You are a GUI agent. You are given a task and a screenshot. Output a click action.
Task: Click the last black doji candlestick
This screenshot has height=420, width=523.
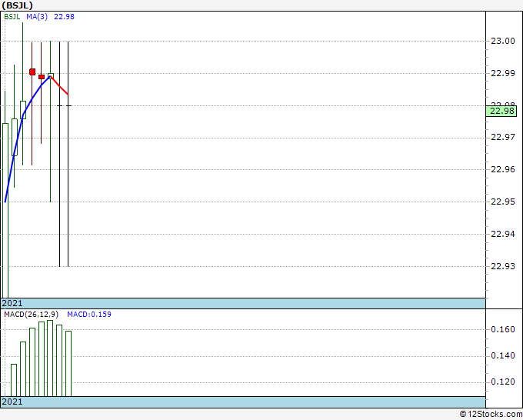[x=68, y=154]
